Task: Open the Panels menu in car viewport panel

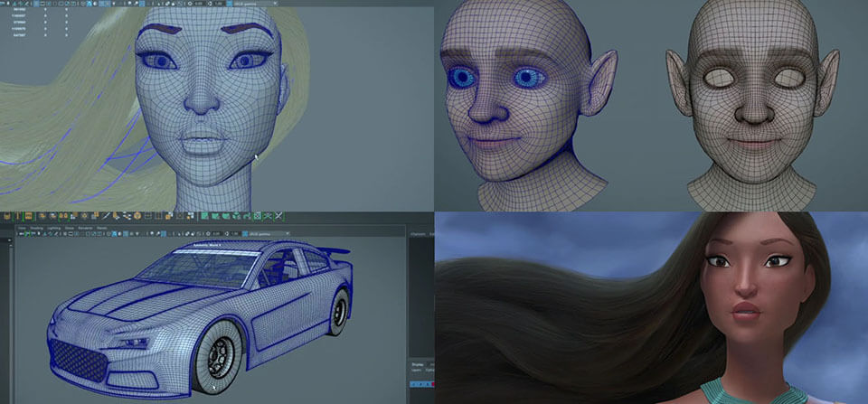Action: click(x=102, y=228)
